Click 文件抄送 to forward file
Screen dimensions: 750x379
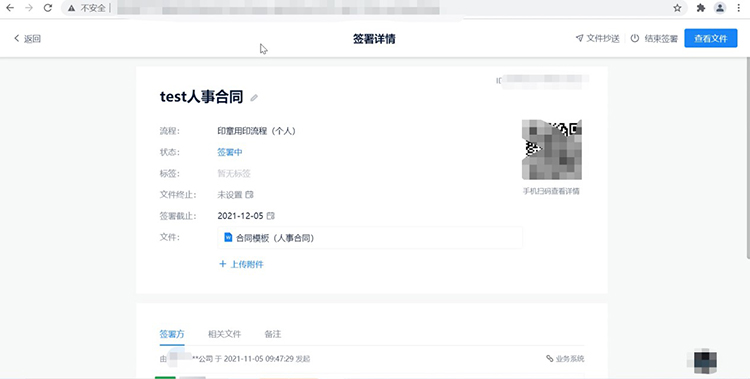(x=597, y=39)
